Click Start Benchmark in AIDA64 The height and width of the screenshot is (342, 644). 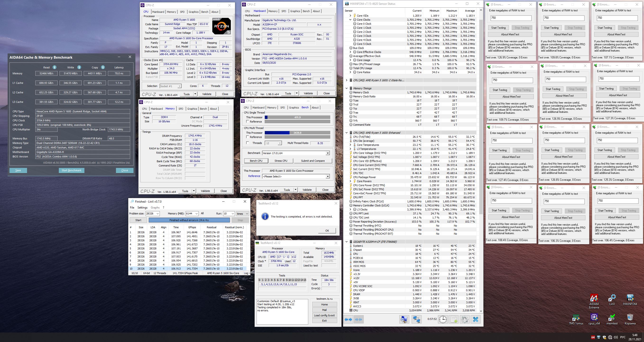(x=71, y=171)
